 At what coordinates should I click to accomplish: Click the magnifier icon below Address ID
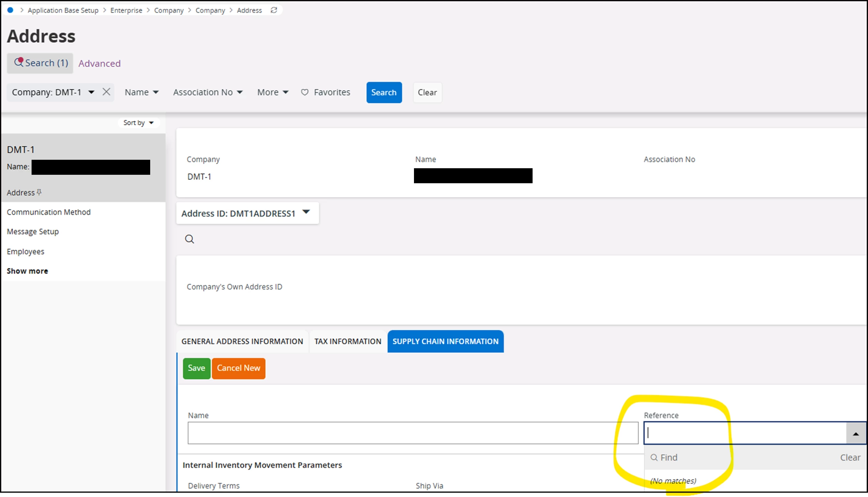[189, 239]
